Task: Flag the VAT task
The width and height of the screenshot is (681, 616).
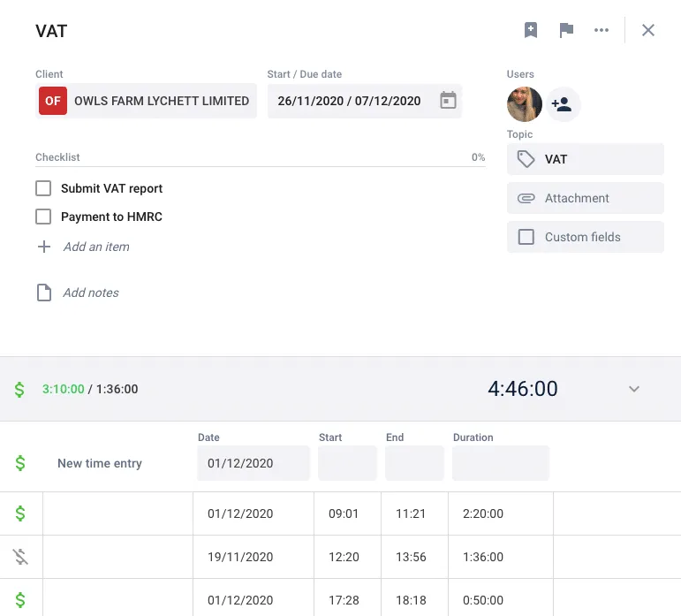Action: tap(566, 30)
